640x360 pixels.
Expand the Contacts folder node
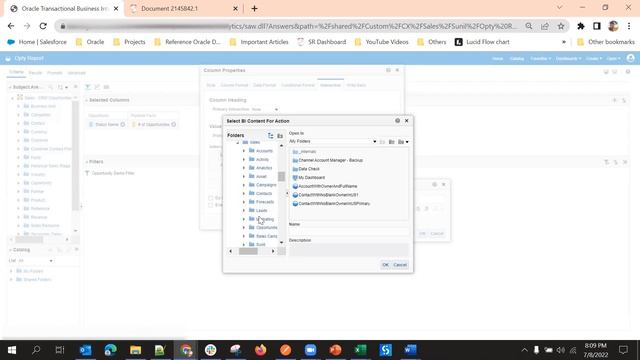pyautogui.click(x=244, y=193)
